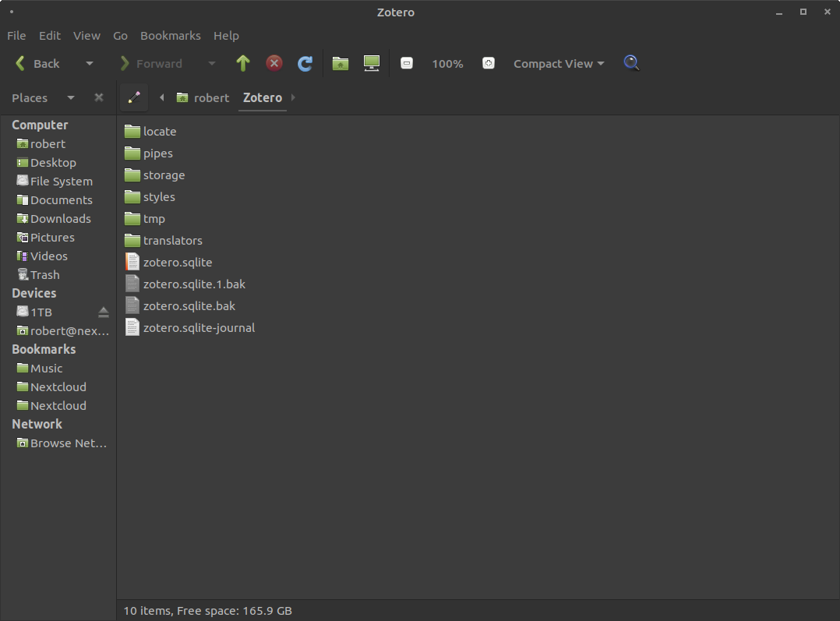The image size is (840, 621).
Task: Click the 100% zoom level control
Action: point(447,63)
